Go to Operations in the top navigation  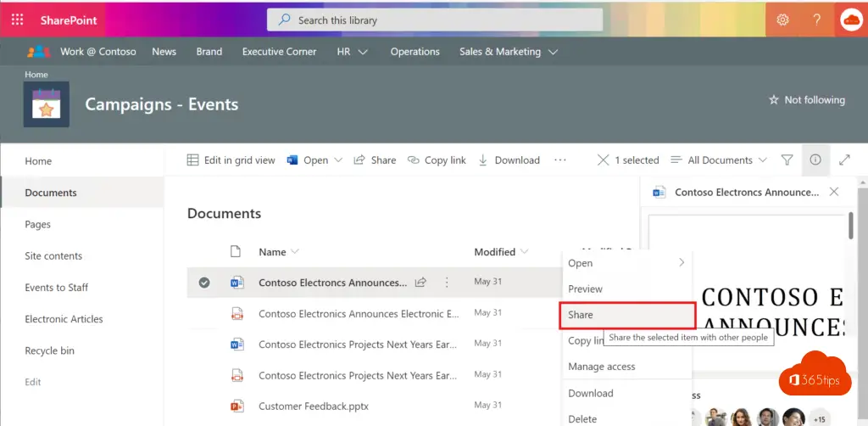pyautogui.click(x=415, y=52)
